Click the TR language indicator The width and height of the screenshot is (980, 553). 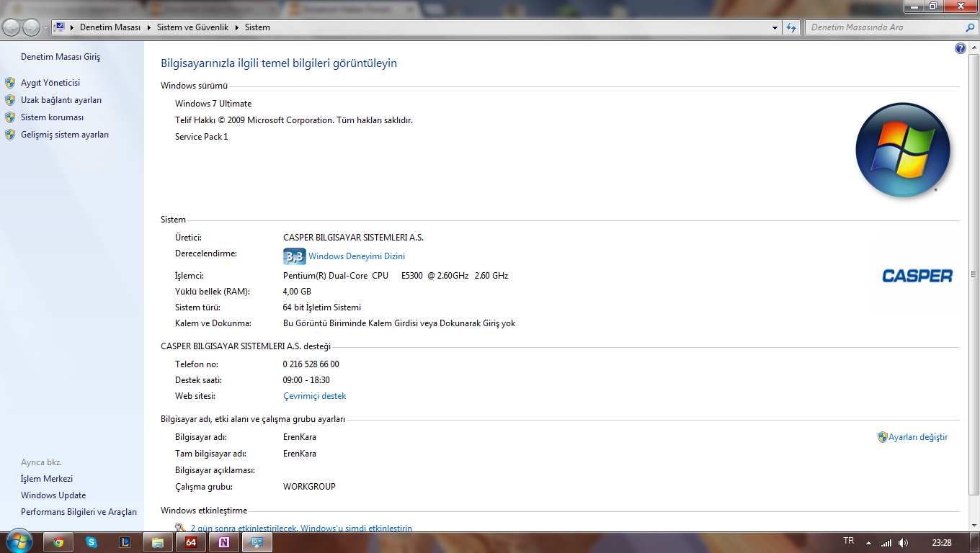click(x=849, y=541)
